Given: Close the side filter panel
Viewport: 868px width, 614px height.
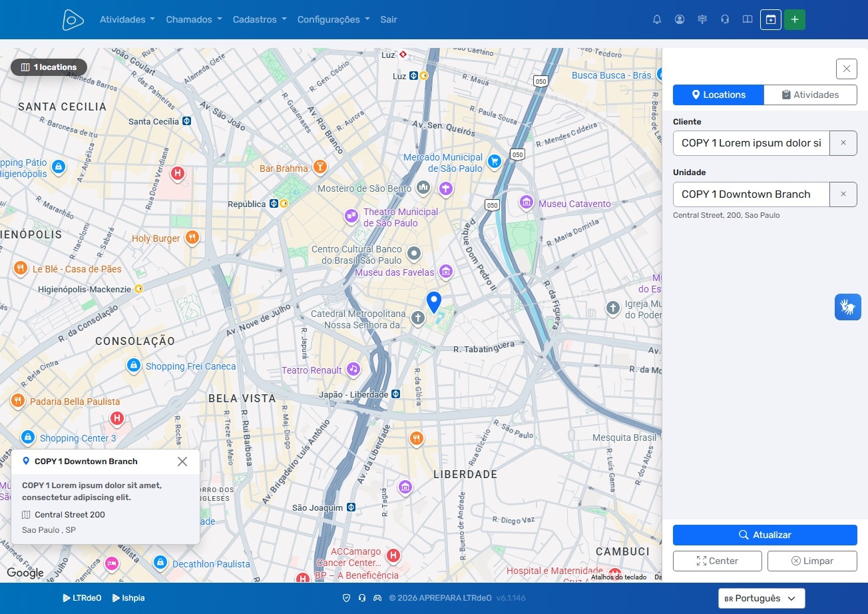Looking at the screenshot, I should (847, 69).
